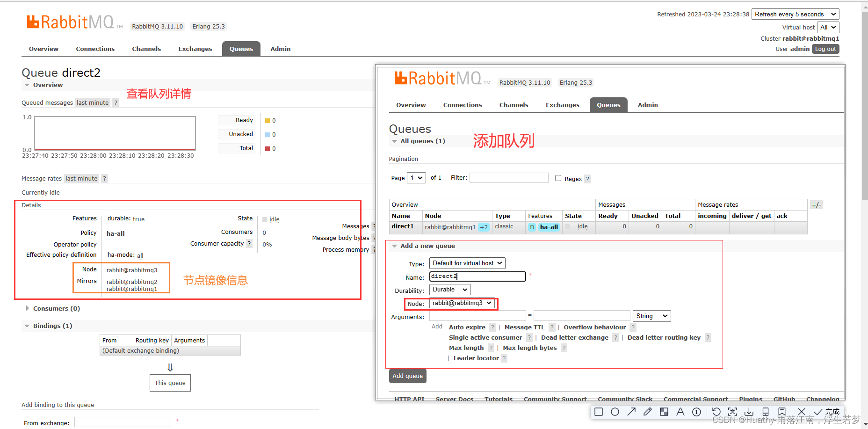Screen dimensions: 868x429
Task: Click the undo annotation icon
Action: pyautogui.click(x=716, y=412)
